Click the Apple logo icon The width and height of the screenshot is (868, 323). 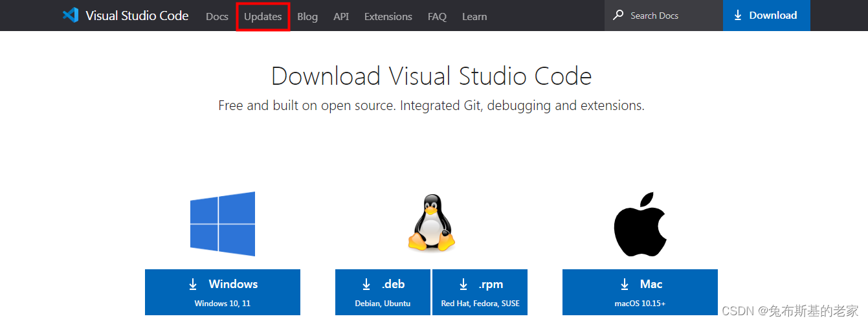[640, 223]
